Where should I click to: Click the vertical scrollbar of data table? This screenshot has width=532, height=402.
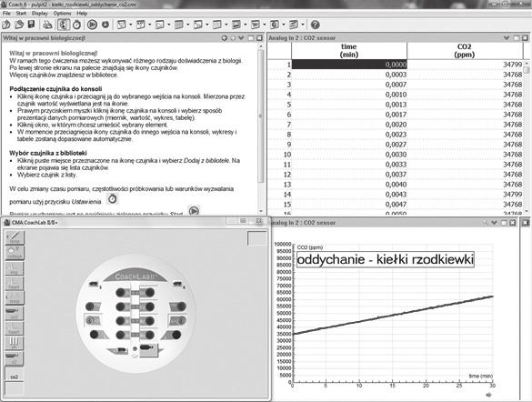coord(527,70)
